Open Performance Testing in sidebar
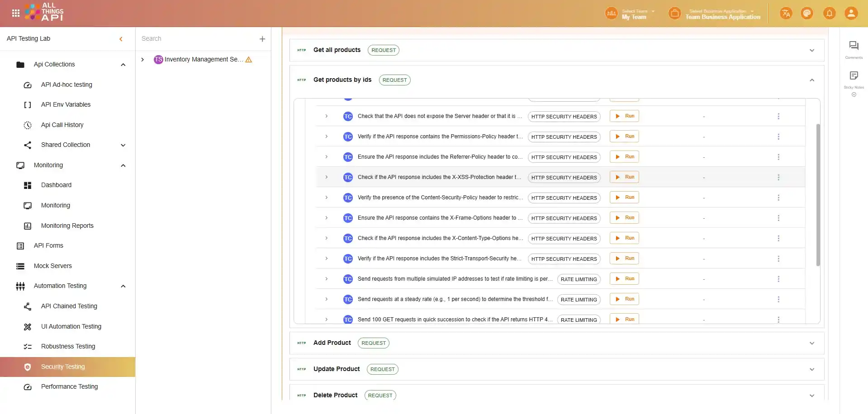868x414 pixels. (69, 387)
